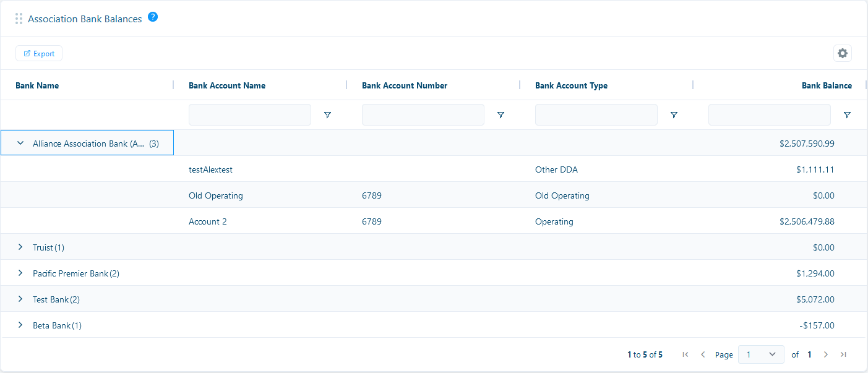The height and width of the screenshot is (373, 868).
Task: Open filter icon for Bank Balance
Action: (x=847, y=115)
